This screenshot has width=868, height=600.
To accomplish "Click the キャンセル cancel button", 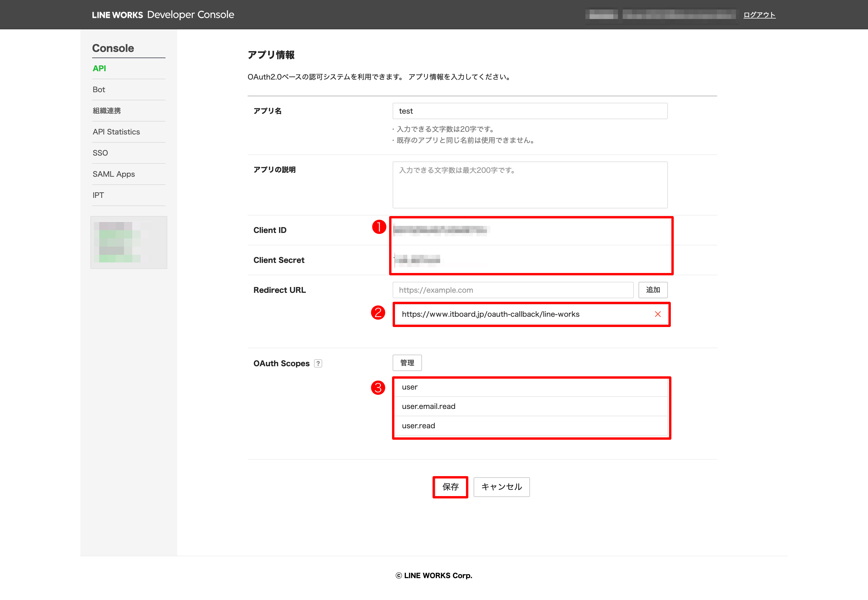I will click(501, 487).
